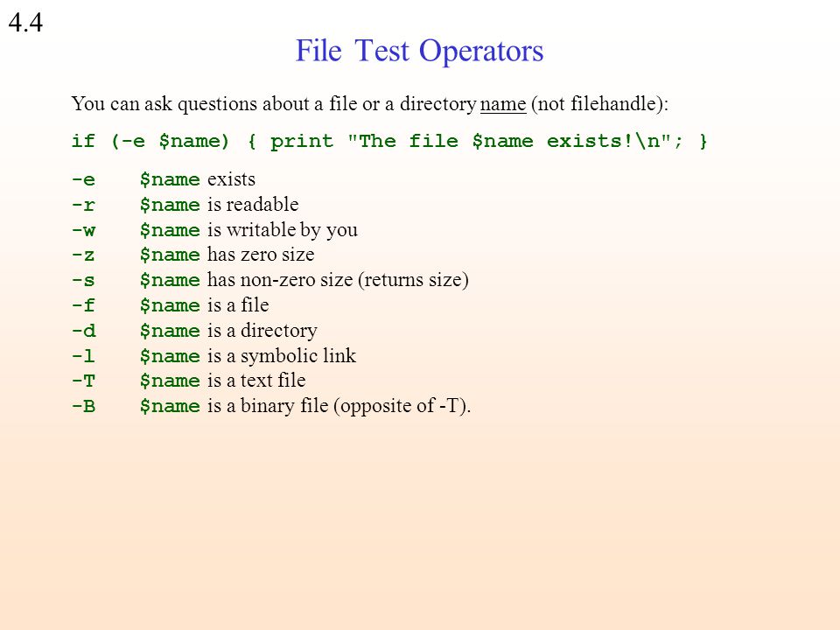Select the -w writable operator

[x=84, y=230]
